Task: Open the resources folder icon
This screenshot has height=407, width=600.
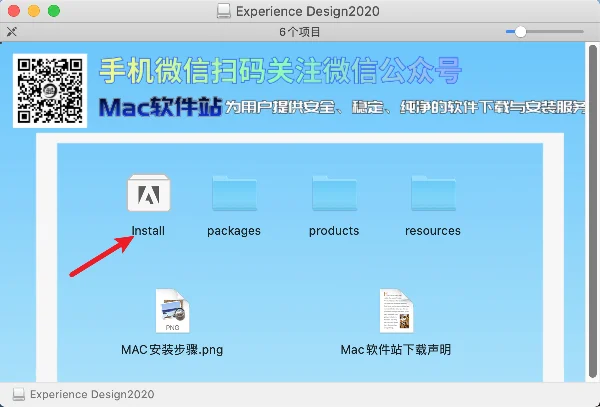Action: click(x=433, y=193)
